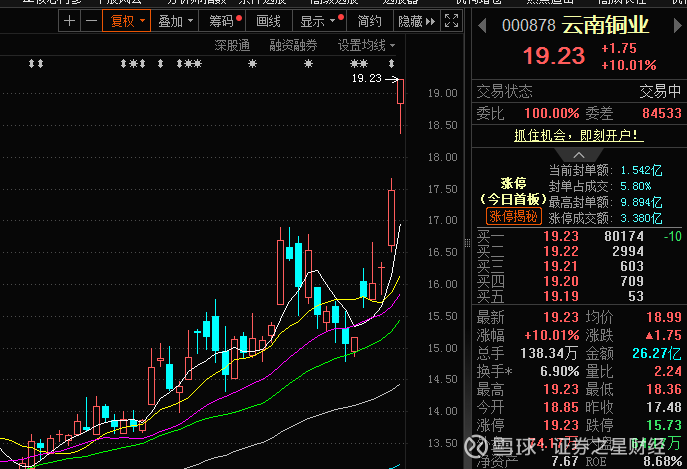Image resolution: width=687 pixels, height=469 pixels.
Task: Click the 均价 value 18.99
Action: pyautogui.click(x=664, y=317)
